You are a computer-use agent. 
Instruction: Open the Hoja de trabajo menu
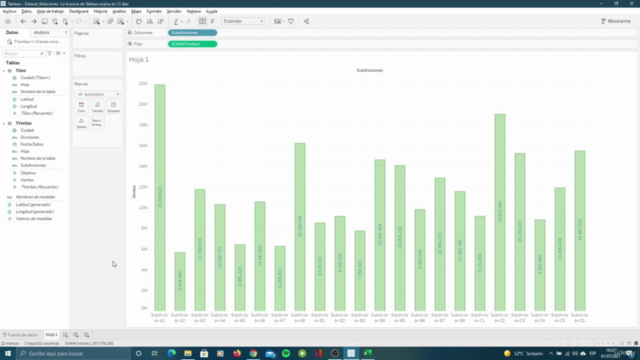(x=50, y=11)
